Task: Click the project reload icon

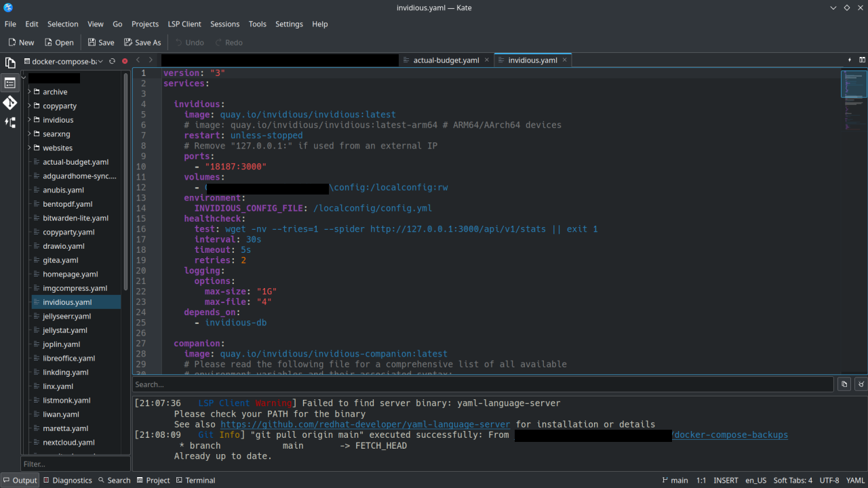Action: click(x=113, y=61)
